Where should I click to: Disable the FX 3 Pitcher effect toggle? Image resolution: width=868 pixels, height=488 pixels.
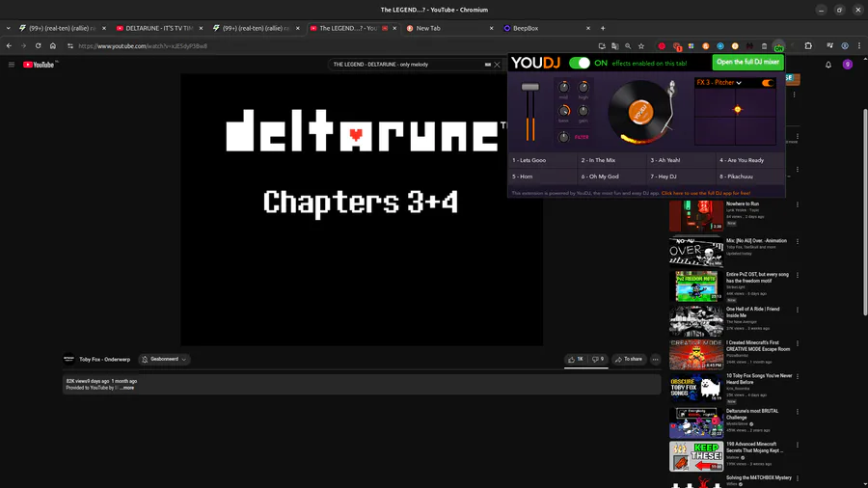pyautogui.click(x=768, y=83)
